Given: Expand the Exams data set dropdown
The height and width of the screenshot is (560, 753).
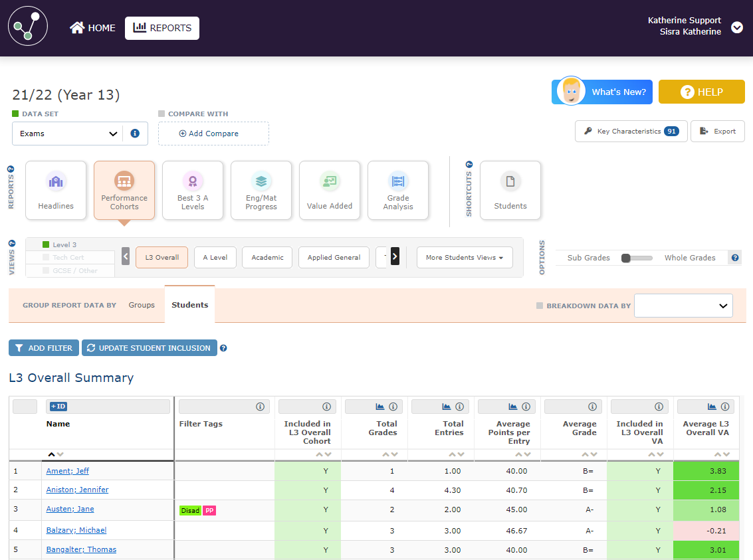Looking at the screenshot, I should pos(66,134).
